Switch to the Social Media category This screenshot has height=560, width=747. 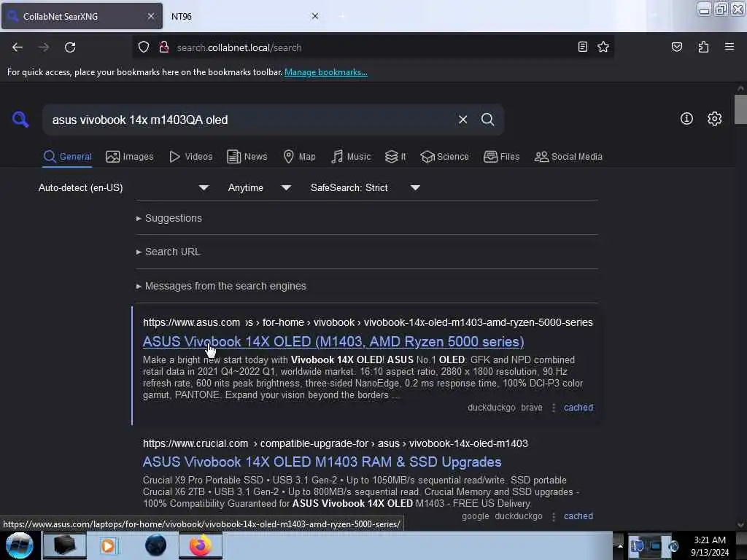[568, 157]
